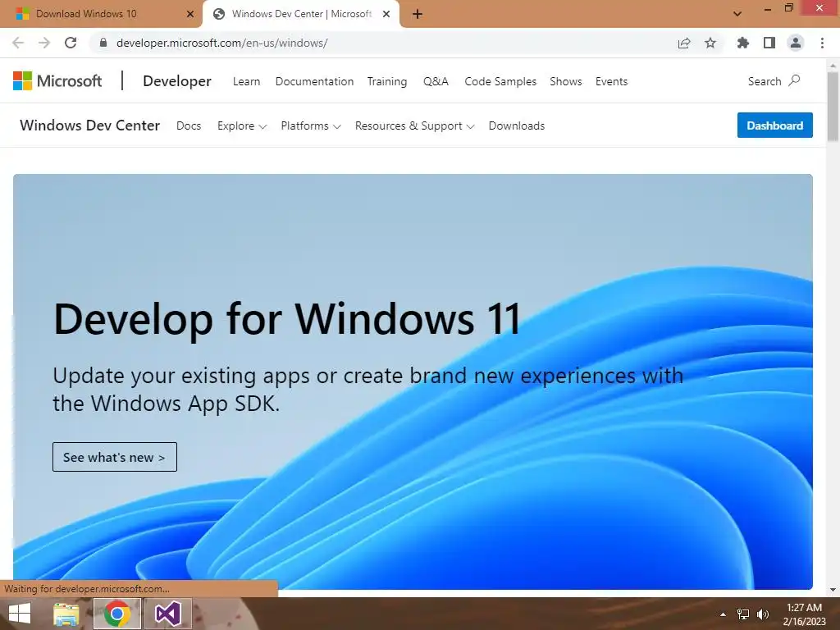This screenshot has height=630, width=840.
Task: Switch to Download Windows 10 tab
Action: click(x=102, y=14)
